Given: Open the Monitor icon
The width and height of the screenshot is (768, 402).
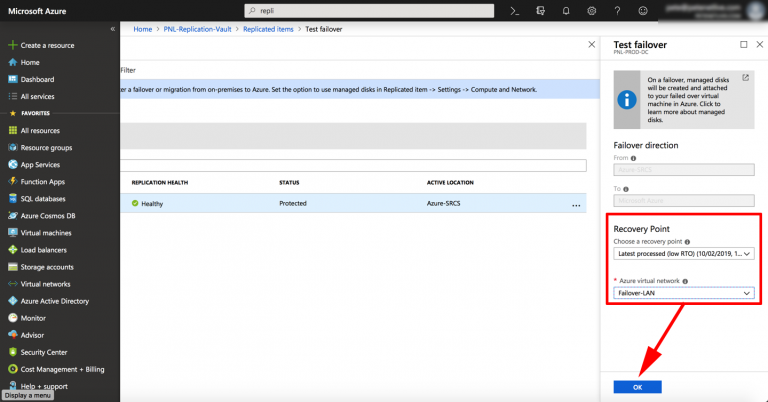Looking at the screenshot, I should pyautogui.click(x=13, y=318).
